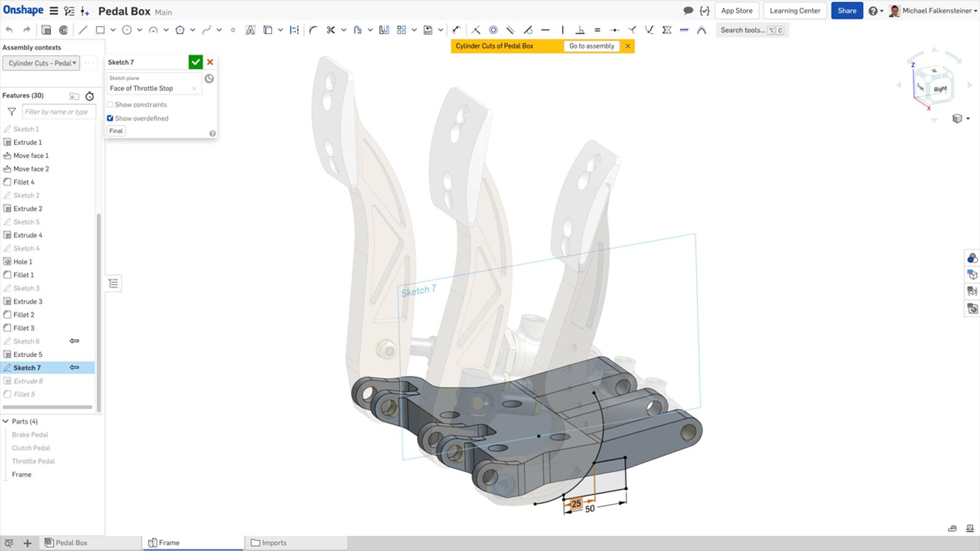Click the Go to assembly button
Viewport: 980px width, 551px height.
point(591,46)
